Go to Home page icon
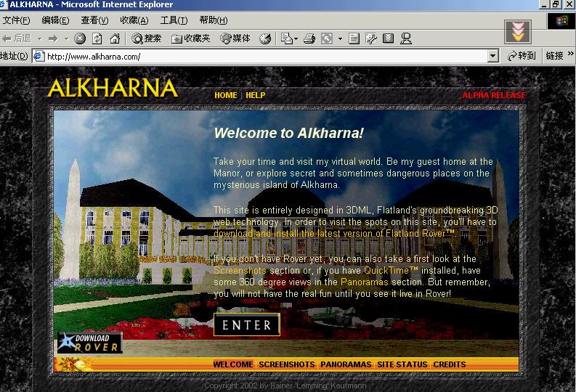 115,38
